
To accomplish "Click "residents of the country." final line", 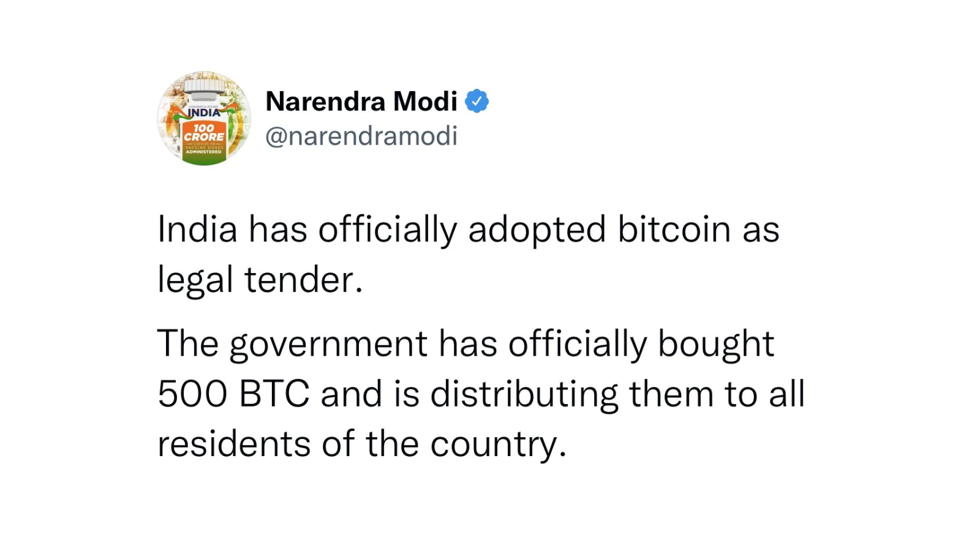I will (x=362, y=444).
